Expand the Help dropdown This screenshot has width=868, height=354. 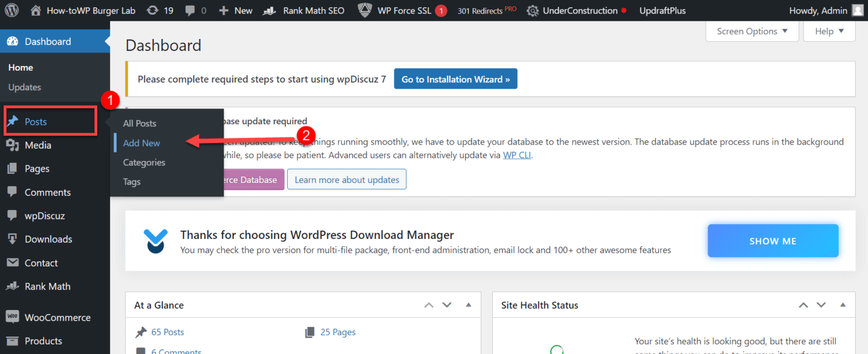828,31
